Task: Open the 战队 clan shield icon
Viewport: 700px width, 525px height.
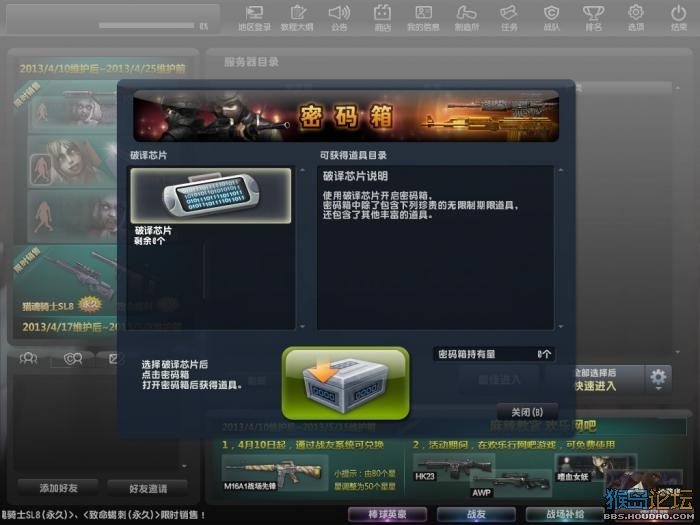Action: 551,18
